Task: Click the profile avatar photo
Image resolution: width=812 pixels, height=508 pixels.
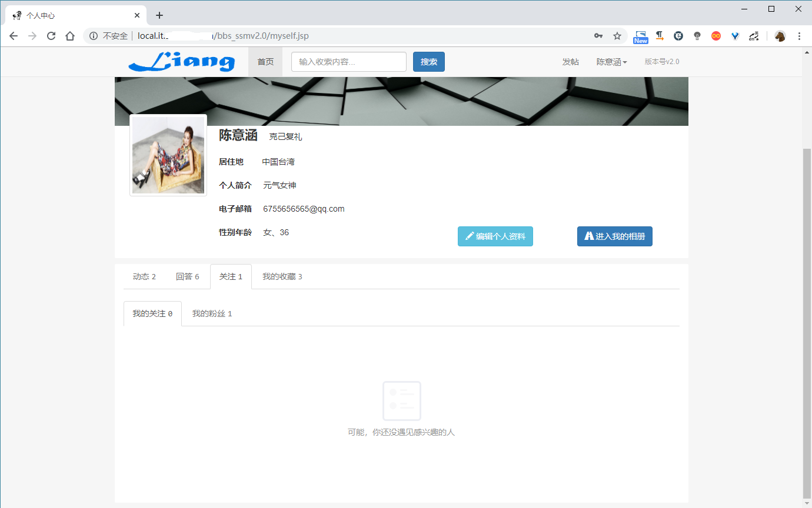Action: 168,155
